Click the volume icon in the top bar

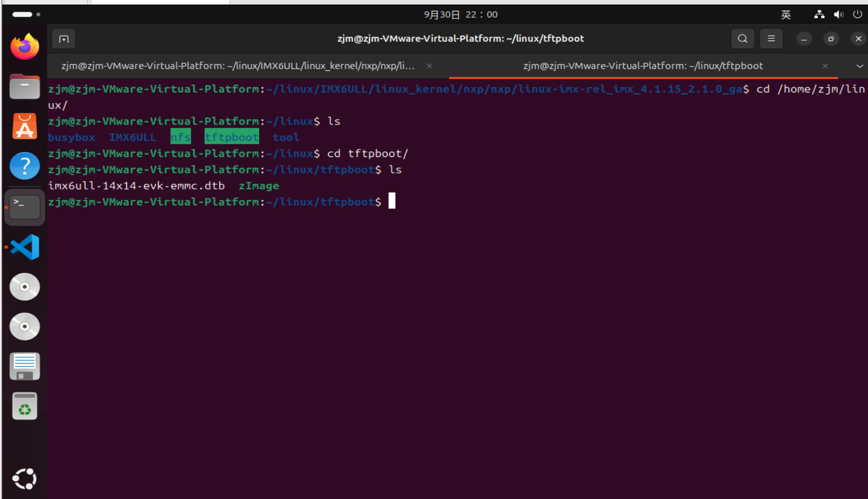tap(838, 14)
